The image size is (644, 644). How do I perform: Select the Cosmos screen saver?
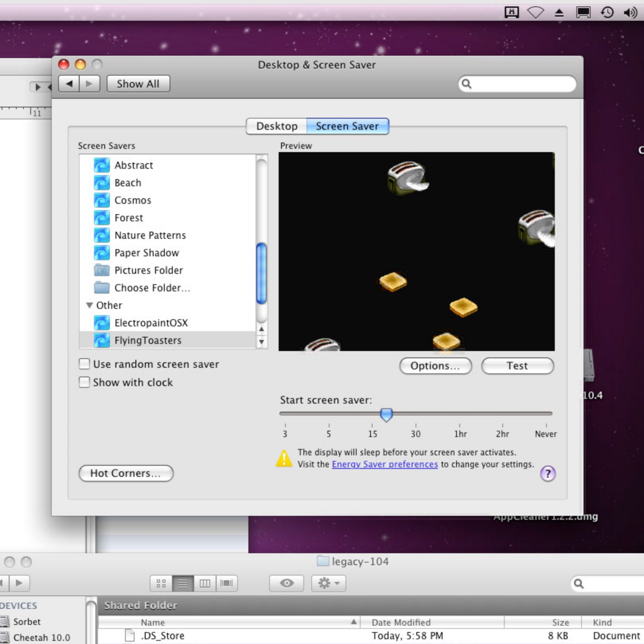(133, 200)
